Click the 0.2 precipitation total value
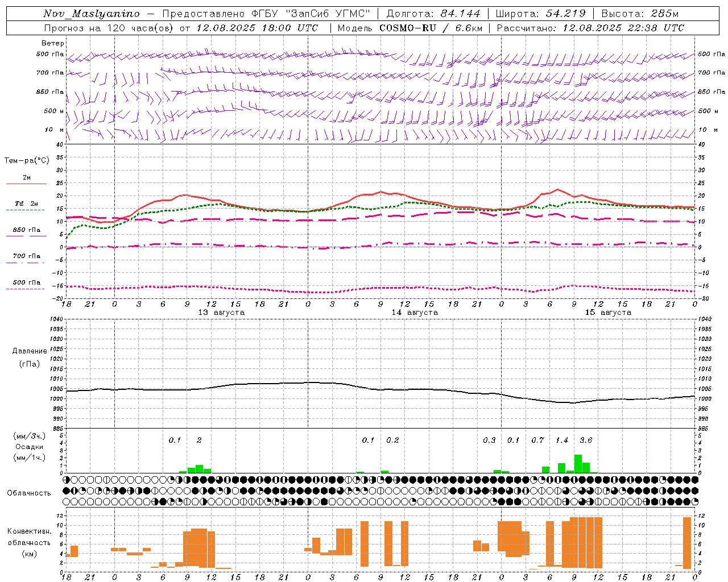728x582 pixels. [392, 440]
